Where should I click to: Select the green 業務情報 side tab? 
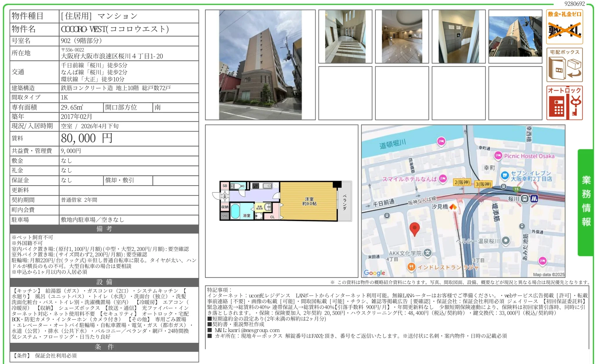pos(586,202)
